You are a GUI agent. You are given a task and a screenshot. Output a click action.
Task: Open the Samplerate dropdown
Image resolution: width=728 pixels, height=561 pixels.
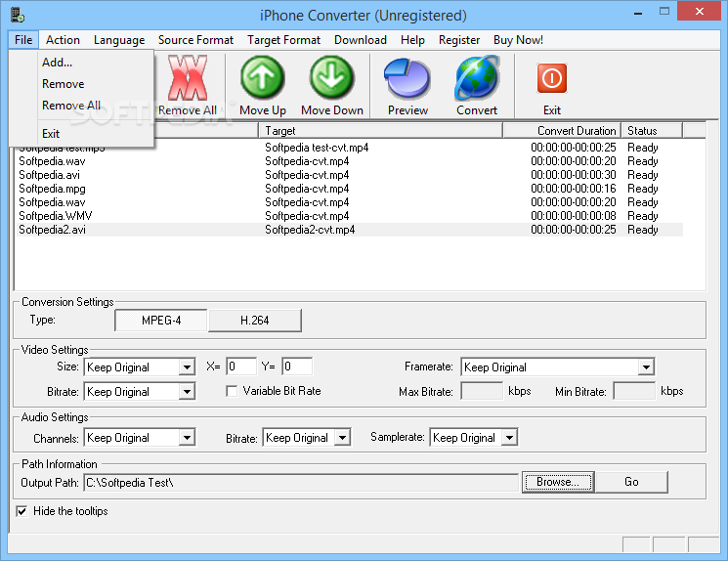pyautogui.click(x=509, y=438)
